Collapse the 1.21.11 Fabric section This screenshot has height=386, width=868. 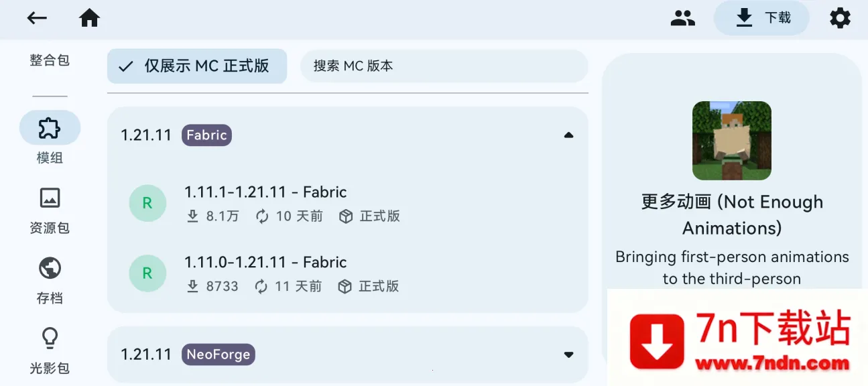pyautogui.click(x=568, y=135)
